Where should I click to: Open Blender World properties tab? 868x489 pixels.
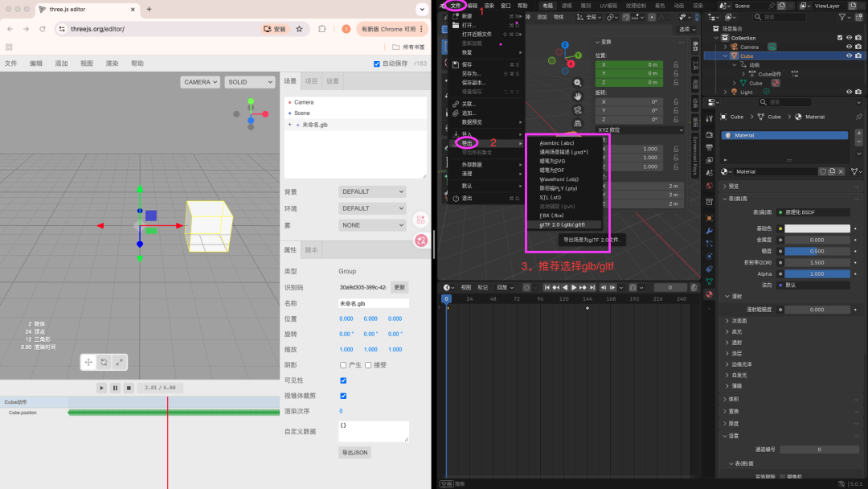[709, 186]
